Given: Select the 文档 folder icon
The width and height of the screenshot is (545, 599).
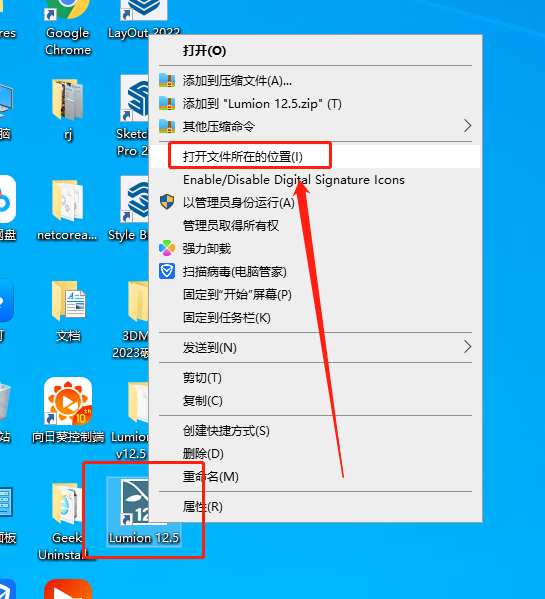Looking at the screenshot, I should [x=69, y=301].
